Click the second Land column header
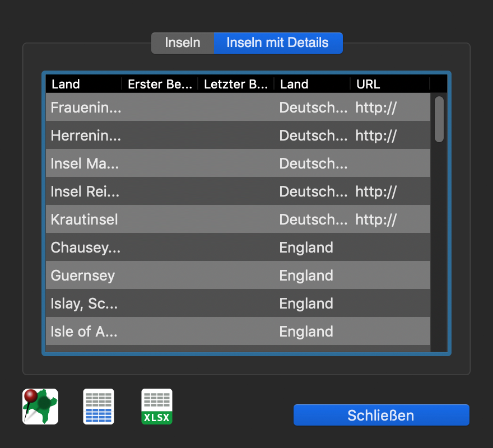The width and height of the screenshot is (493, 448). [x=312, y=84]
